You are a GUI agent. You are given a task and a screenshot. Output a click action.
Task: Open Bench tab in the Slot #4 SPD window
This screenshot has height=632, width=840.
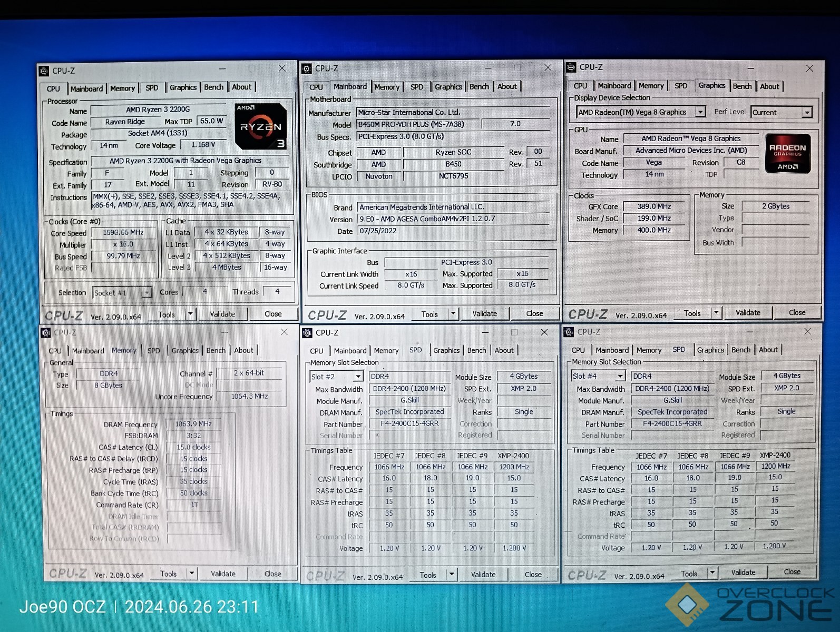pos(741,350)
